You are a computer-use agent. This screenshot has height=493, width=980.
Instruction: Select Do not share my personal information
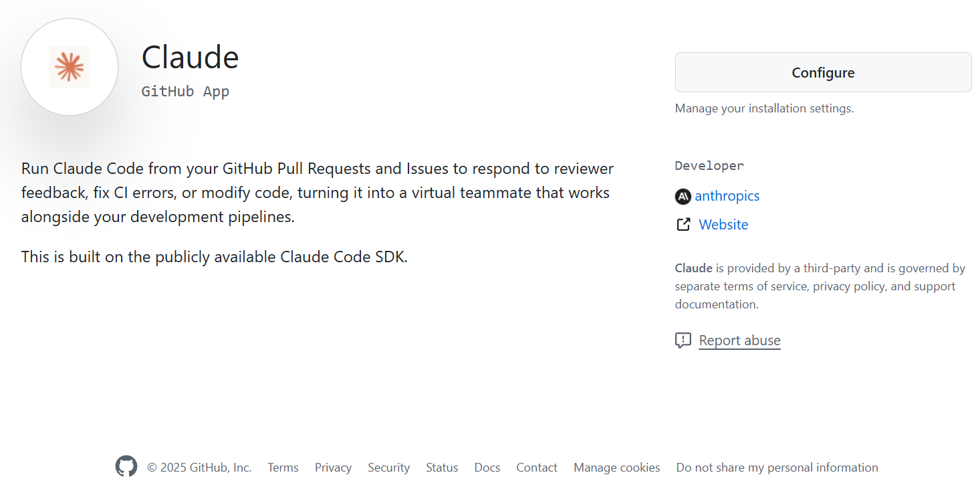(777, 468)
